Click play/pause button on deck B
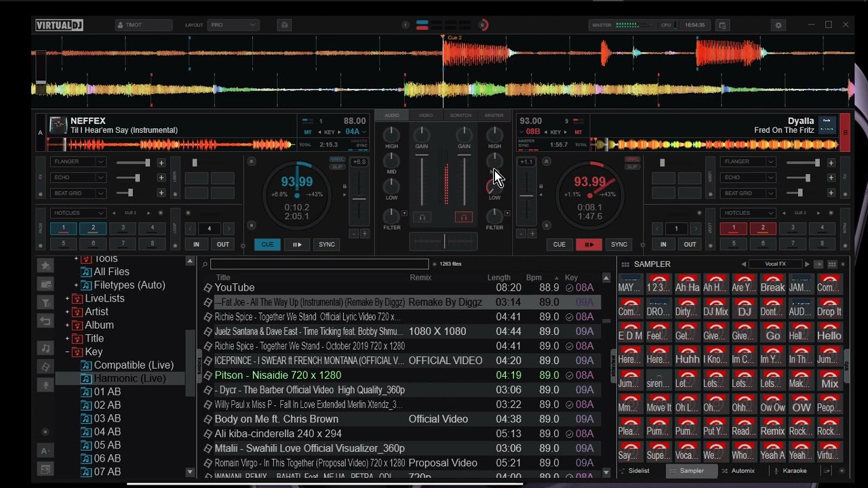 [589, 245]
